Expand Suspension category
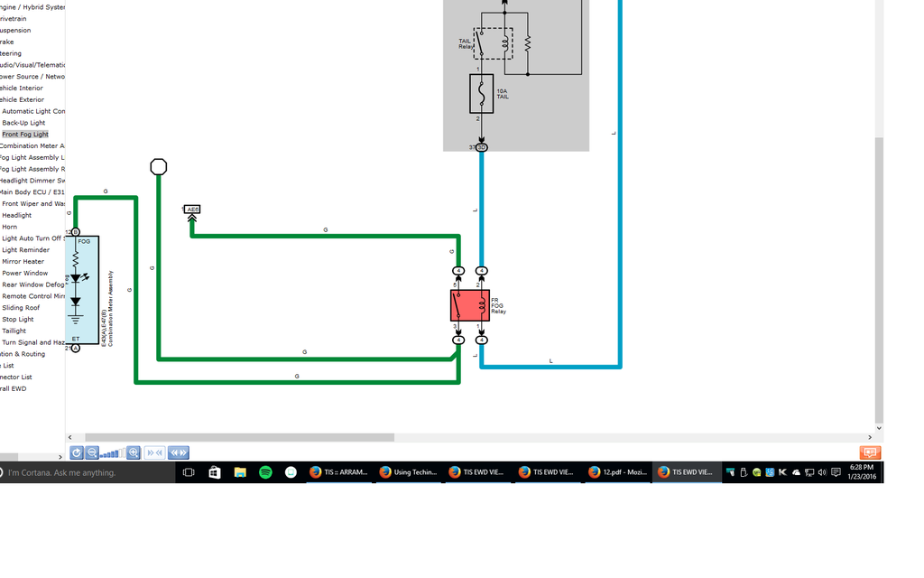924x578 pixels. 15,31
